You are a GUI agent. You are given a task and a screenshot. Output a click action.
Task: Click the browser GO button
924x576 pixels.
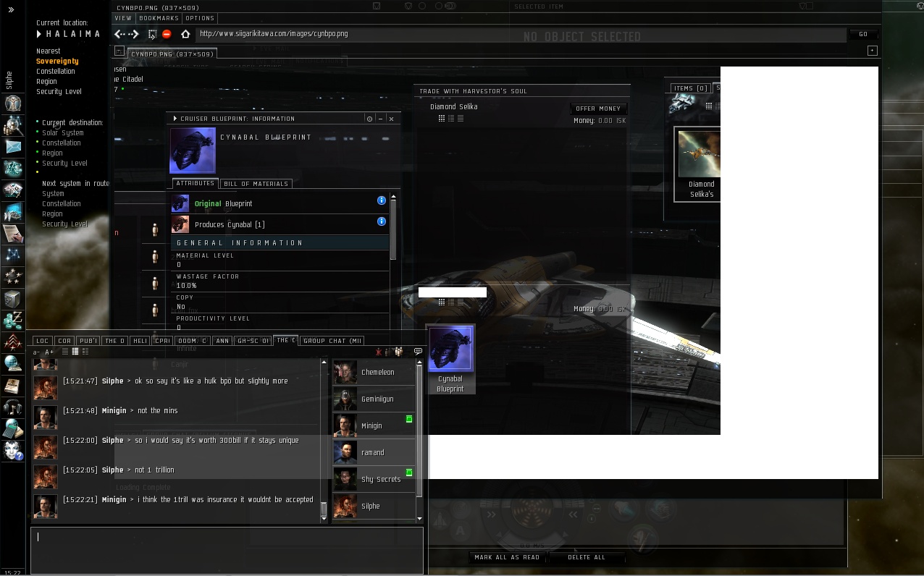click(863, 34)
